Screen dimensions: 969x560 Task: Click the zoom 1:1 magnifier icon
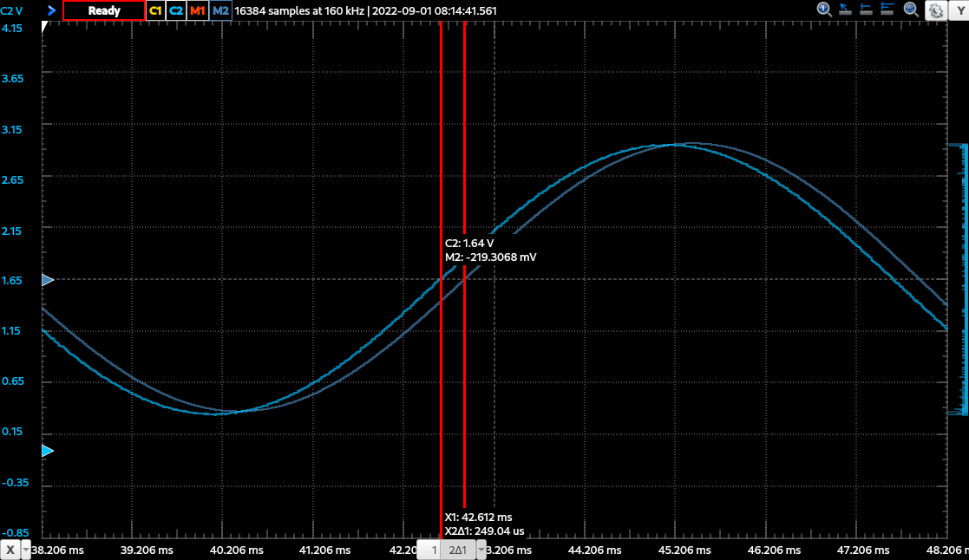825,10
